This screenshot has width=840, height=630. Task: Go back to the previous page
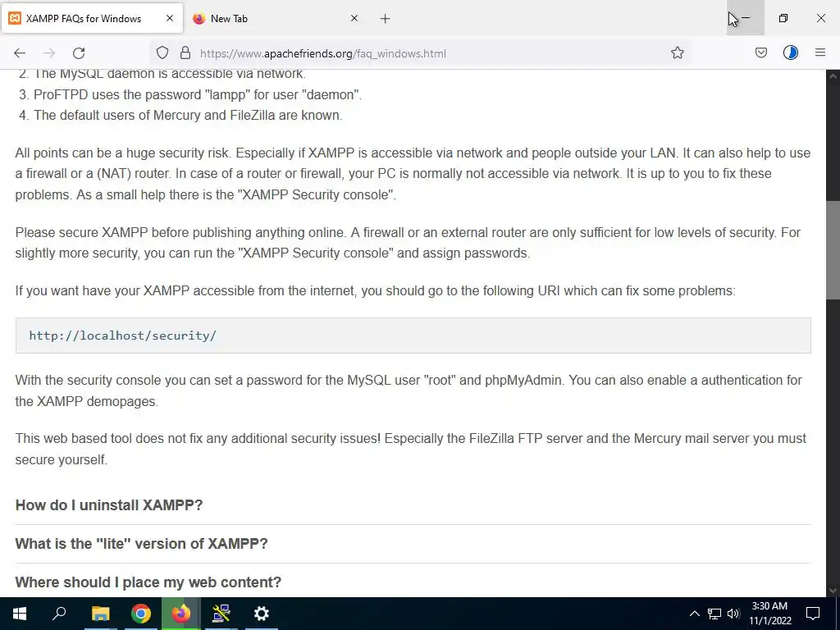click(x=20, y=53)
